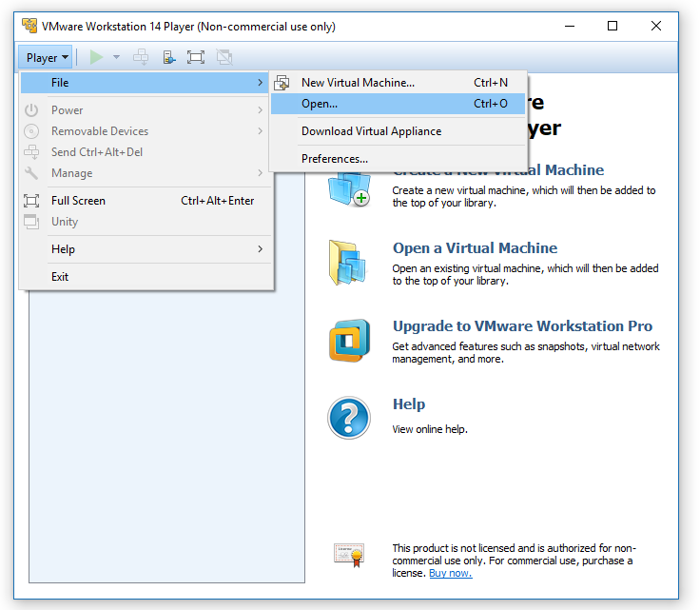Click the blue Help question mark icon

point(348,418)
